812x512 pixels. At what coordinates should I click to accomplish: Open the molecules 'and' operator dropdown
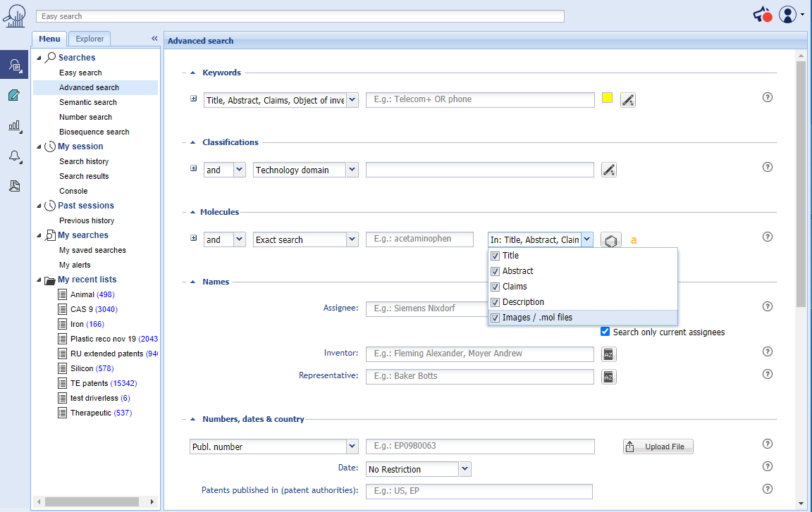click(x=239, y=239)
